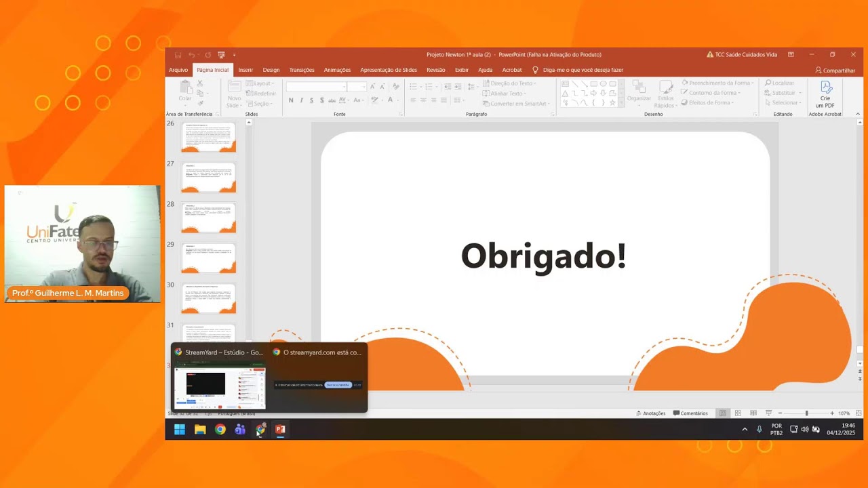Viewport: 868px width, 488px height.
Task: Expand the Seção dropdown
Action: pyautogui.click(x=260, y=104)
